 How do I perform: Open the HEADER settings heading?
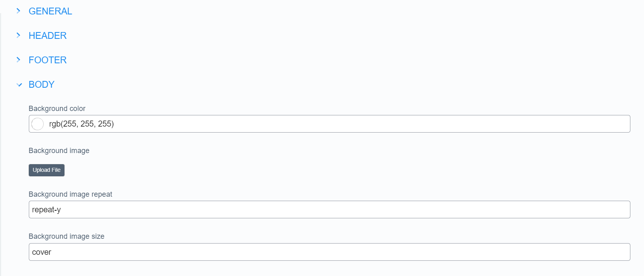click(x=48, y=36)
